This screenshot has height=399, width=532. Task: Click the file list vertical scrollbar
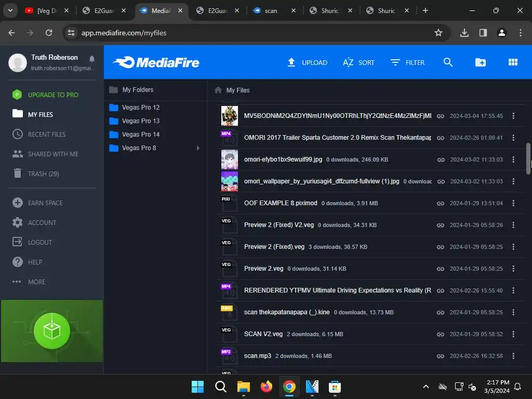[x=528, y=159]
